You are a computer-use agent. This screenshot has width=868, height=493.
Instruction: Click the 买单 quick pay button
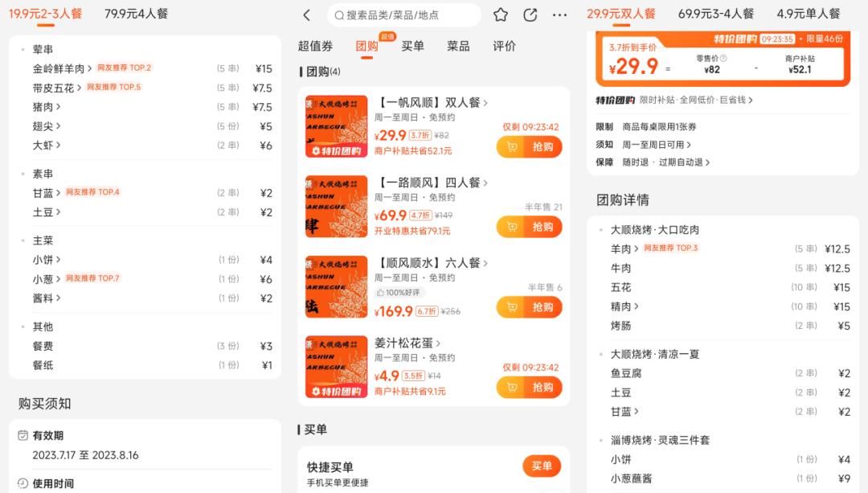542,466
